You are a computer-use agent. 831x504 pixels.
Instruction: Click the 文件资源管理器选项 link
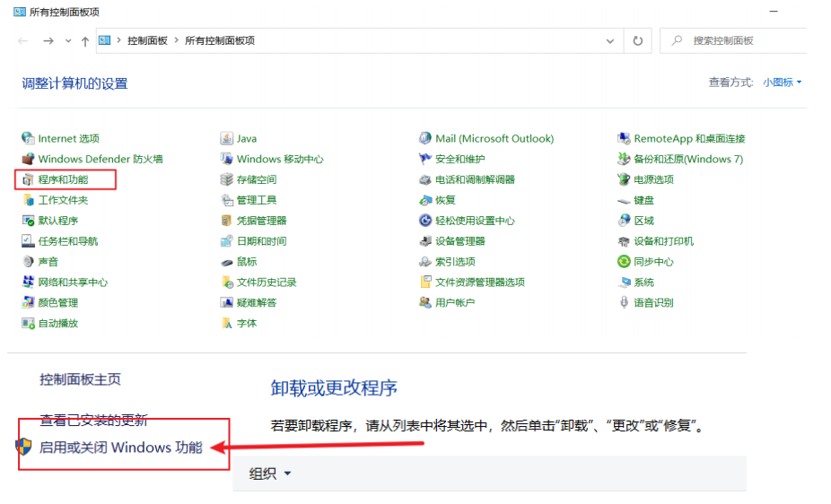(480, 282)
